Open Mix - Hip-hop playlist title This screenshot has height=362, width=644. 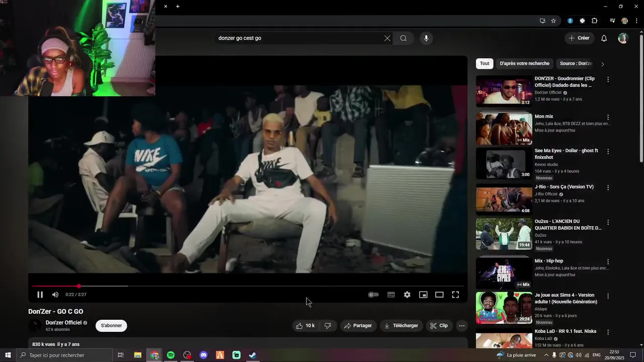click(549, 261)
